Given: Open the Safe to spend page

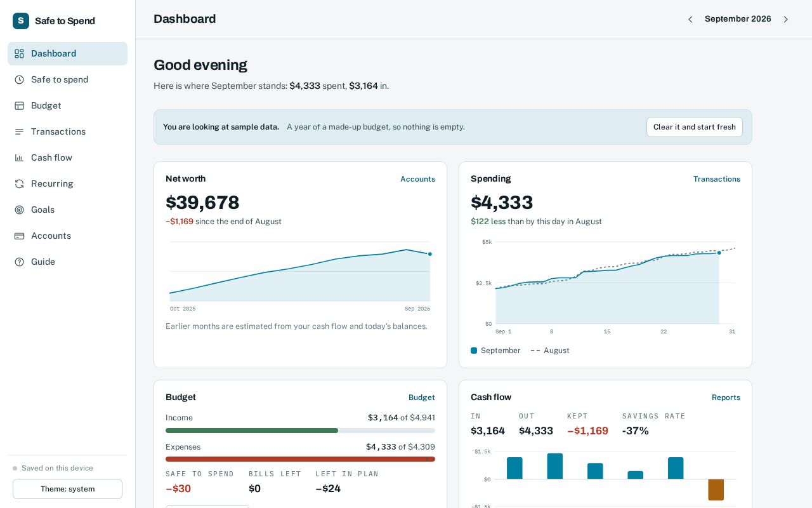Looking at the screenshot, I should (x=67, y=79).
